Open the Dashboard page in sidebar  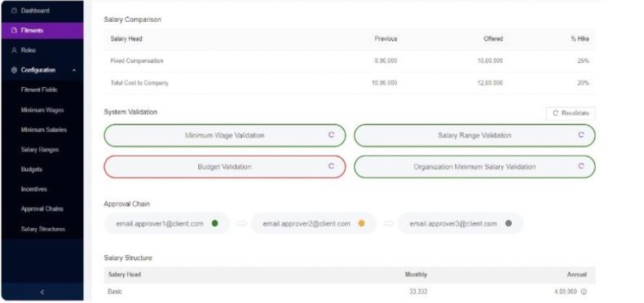click(x=42, y=11)
